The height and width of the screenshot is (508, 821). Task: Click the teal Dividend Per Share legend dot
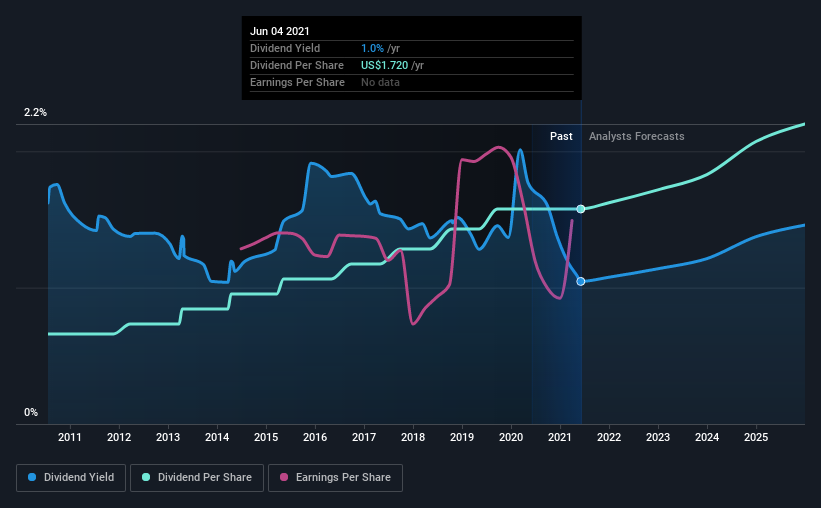[146, 477]
